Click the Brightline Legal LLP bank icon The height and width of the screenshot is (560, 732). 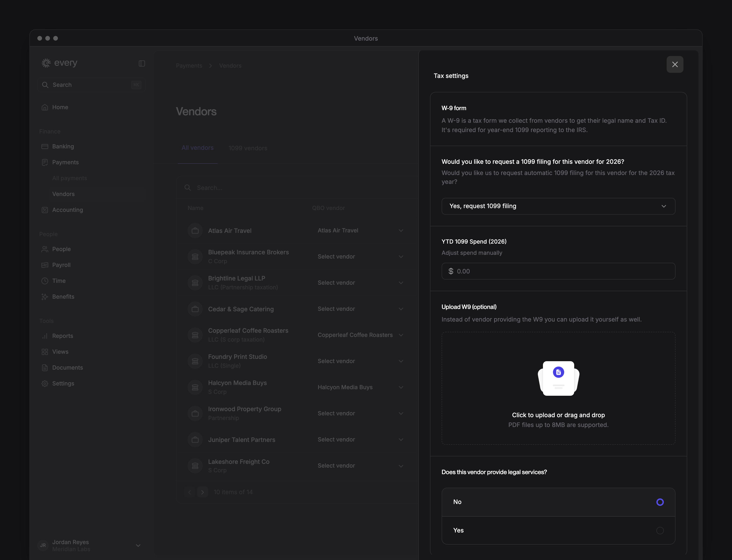click(195, 283)
